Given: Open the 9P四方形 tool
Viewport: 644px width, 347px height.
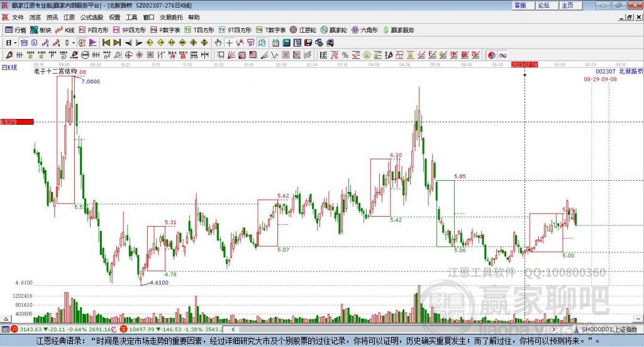Looking at the screenshot, I should [130, 30].
